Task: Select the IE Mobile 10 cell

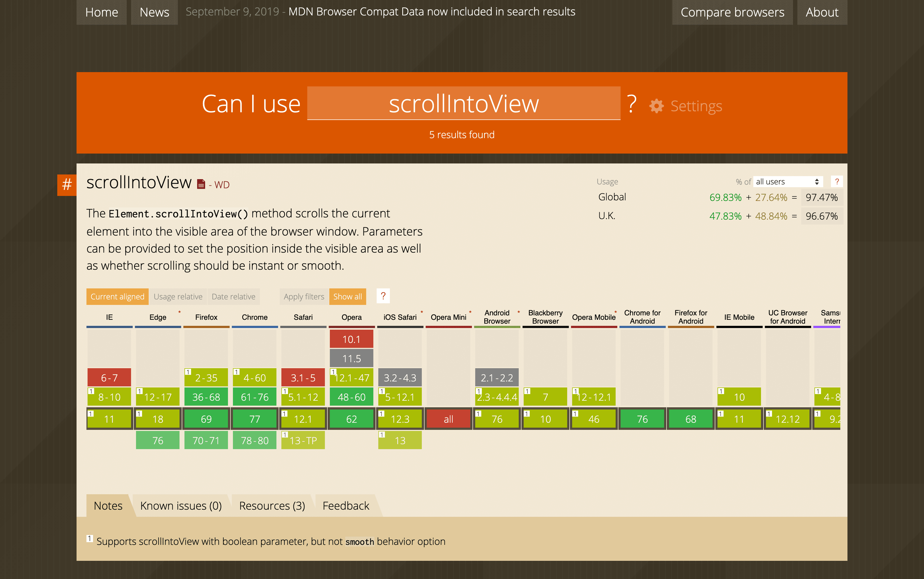Action: coord(739,397)
